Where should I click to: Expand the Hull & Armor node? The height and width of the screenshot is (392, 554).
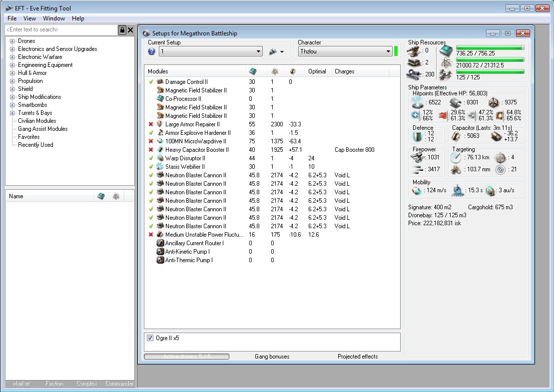(x=12, y=73)
